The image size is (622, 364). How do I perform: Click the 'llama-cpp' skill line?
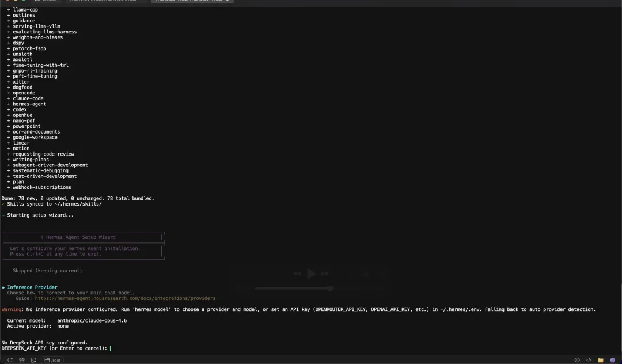[x=22, y=10]
